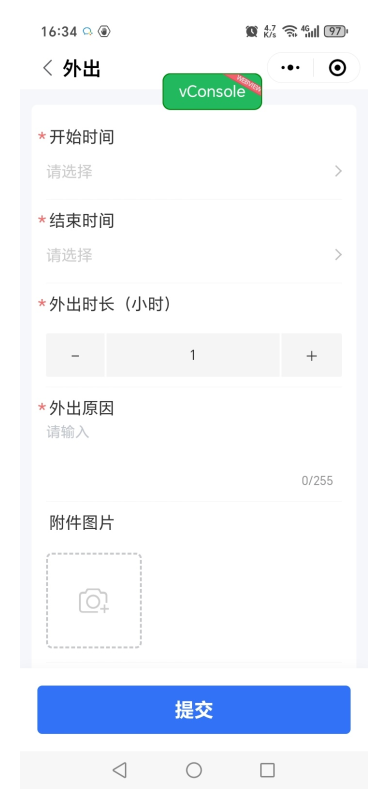Tap the back arrow beside 外出
This screenshot has height=801, width=377.
pyautogui.click(x=48, y=68)
